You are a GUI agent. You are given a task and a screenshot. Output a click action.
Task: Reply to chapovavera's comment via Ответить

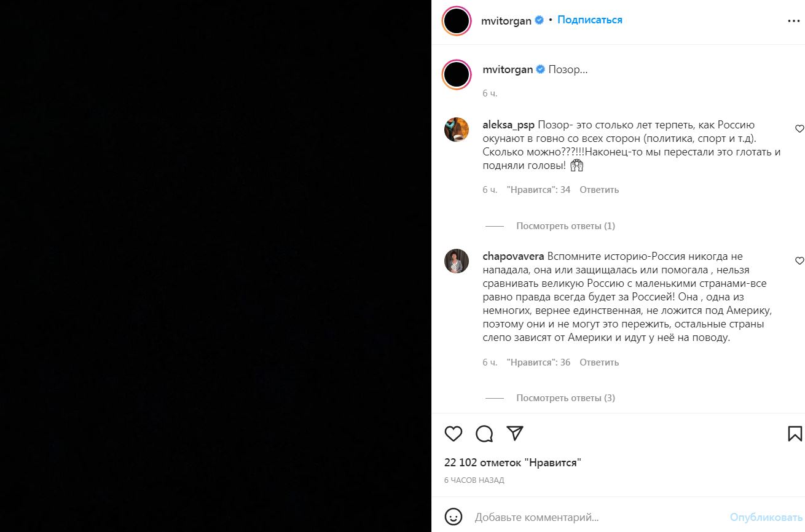point(599,362)
